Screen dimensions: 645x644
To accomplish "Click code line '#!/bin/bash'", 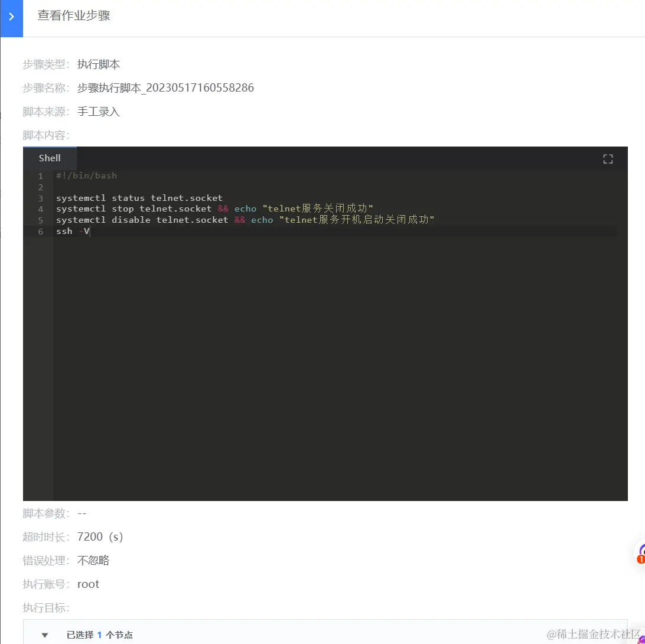I will click(86, 175).
